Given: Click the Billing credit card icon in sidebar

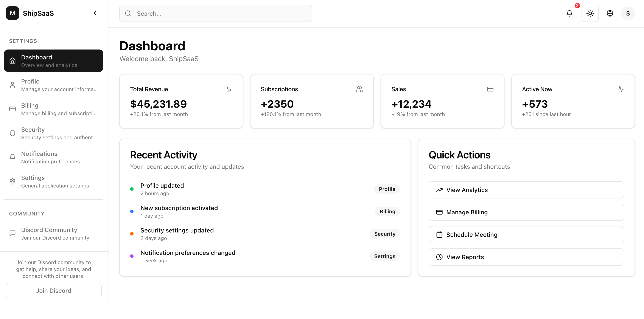Looking at the screenshot, I should 12,109.
